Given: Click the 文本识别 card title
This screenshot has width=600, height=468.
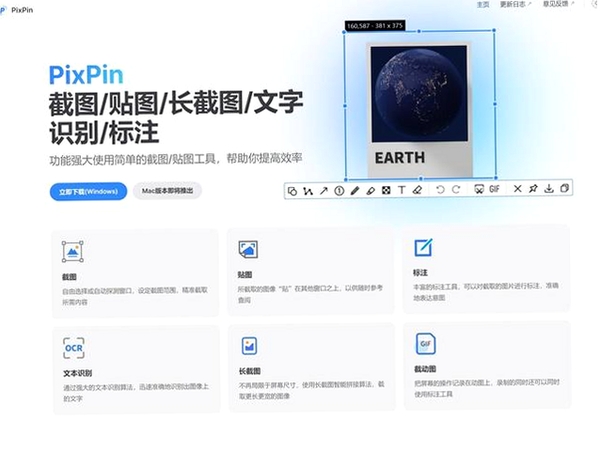Looking at the screenshot, I should (x=77, y=373).
